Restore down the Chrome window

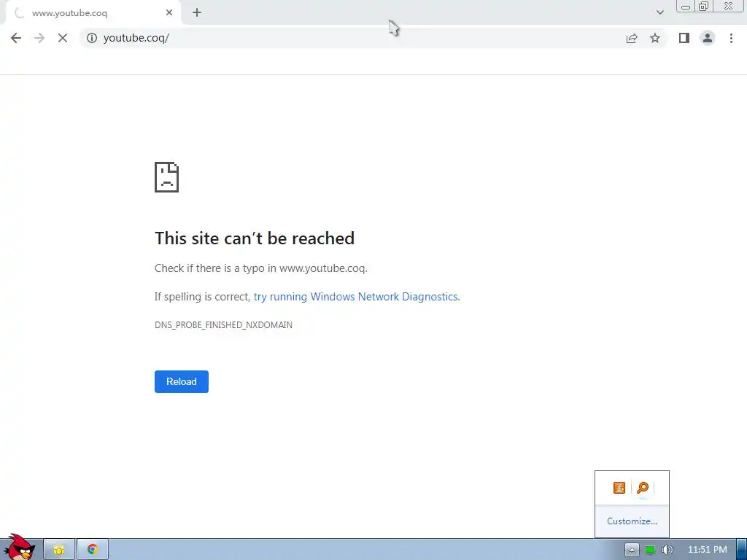[x=703, y=7]
